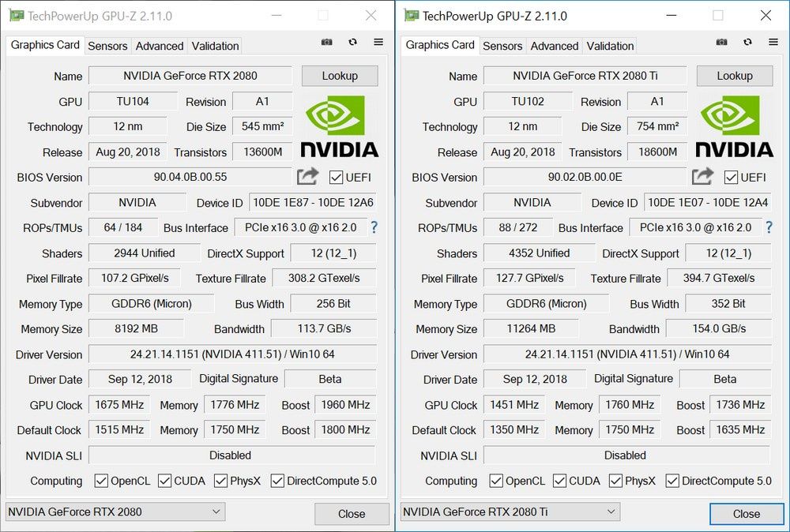
Task: Click BIOS Version field 90.02.0B.00.0E
Action: 585,177
